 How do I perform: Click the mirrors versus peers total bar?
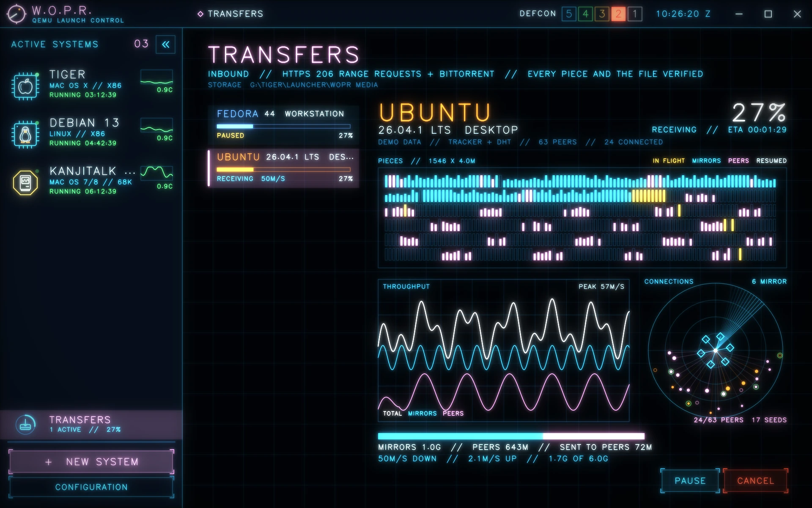pos(511,436)
